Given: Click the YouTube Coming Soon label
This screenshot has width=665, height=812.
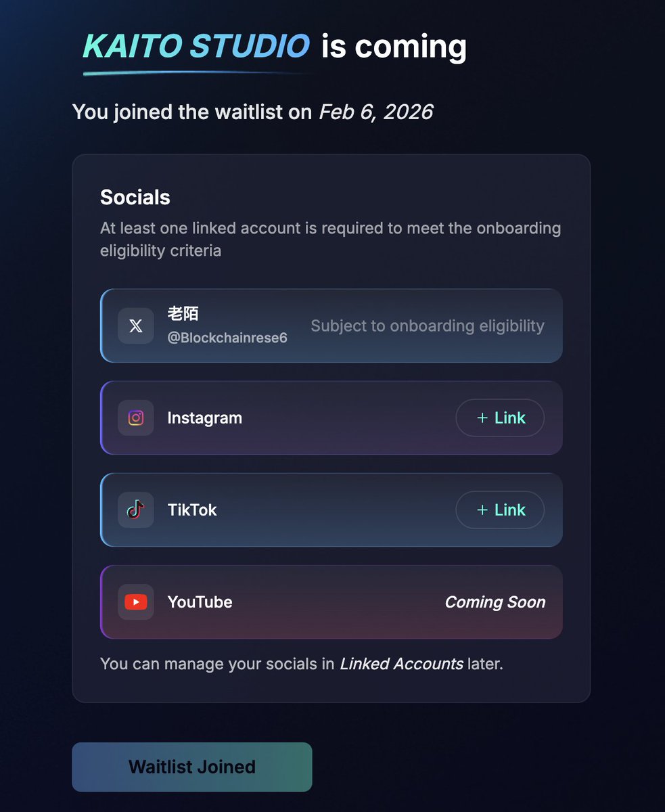Looking at the screenshot, I should [x=495, y=602].
